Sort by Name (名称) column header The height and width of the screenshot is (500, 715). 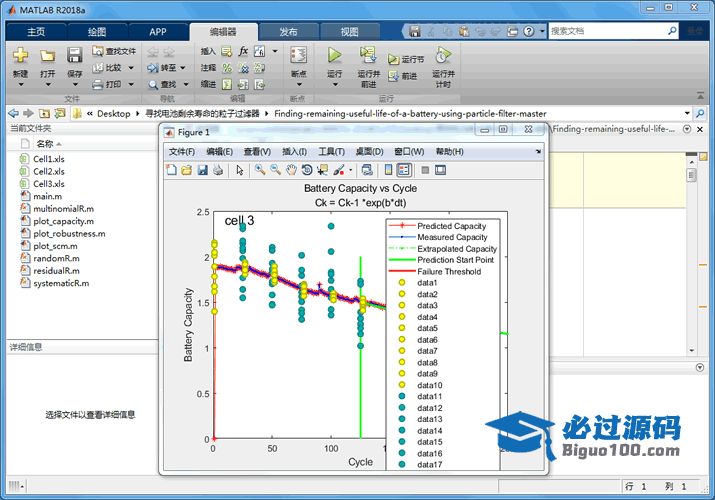(45, 144)
